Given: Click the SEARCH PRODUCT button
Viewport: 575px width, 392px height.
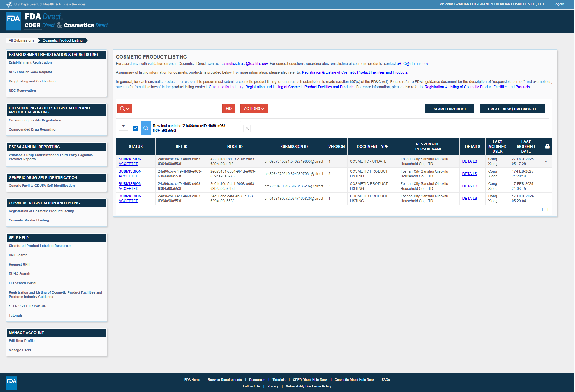Looking at the screenshot, I should [x=450, y=109].
